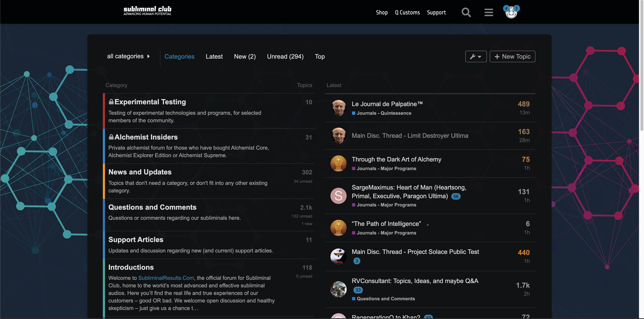Screen dimensions: 644x319
Task: Click the New Topic button
Action: (512, 56)
